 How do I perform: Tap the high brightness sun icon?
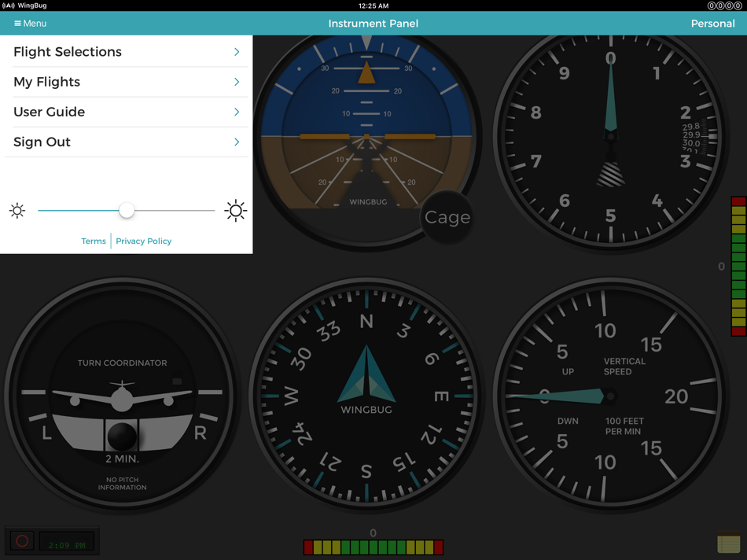click(235, 210)
